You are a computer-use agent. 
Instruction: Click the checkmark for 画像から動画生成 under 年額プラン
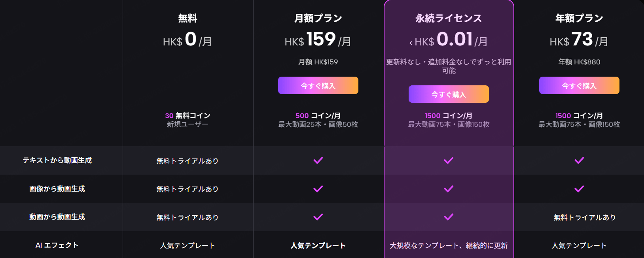click(579, 189)
